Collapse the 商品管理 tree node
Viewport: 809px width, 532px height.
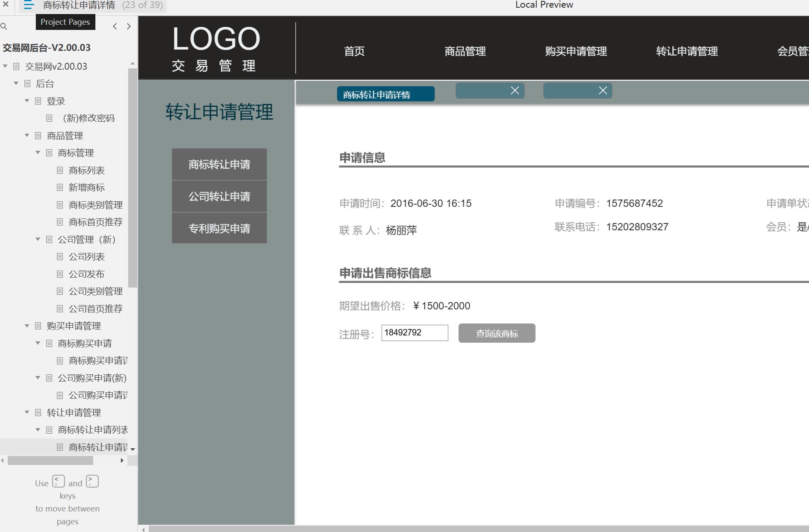[x=27, y=135]
